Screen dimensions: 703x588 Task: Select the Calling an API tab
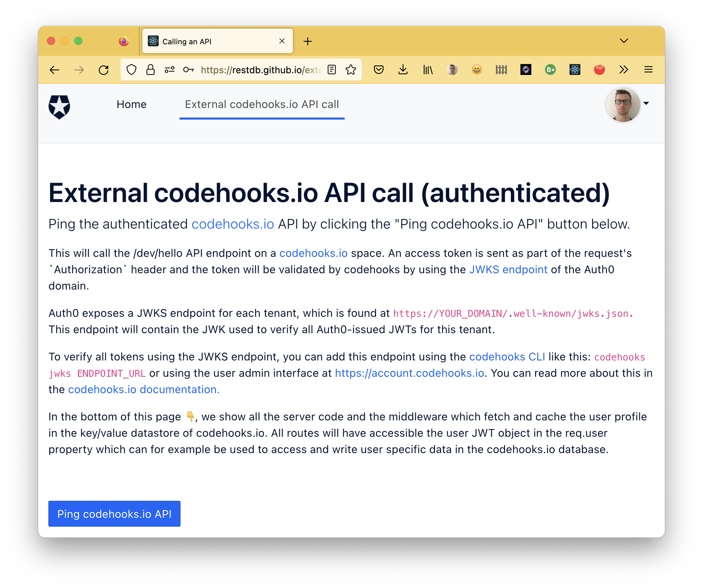[218, 41]
